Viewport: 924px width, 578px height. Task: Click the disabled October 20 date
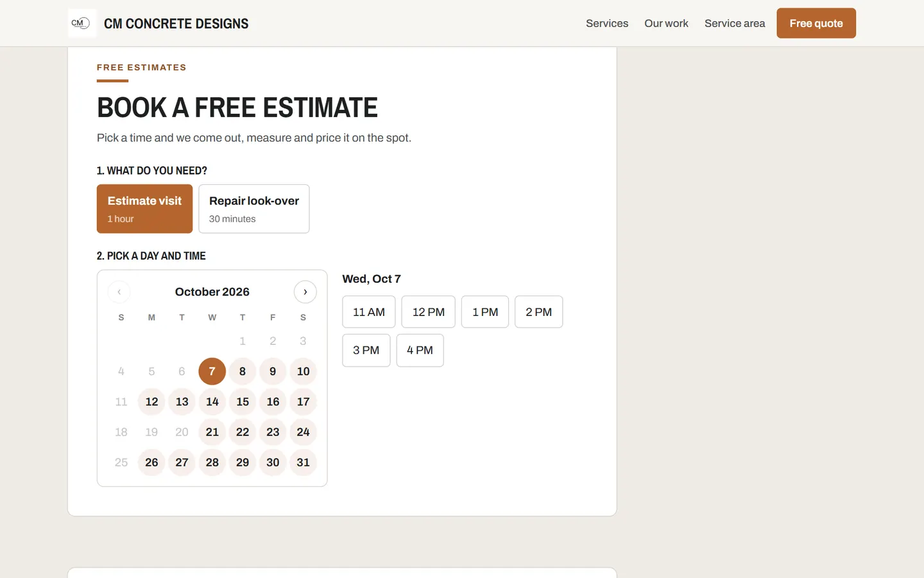click(x=182, y=432)
